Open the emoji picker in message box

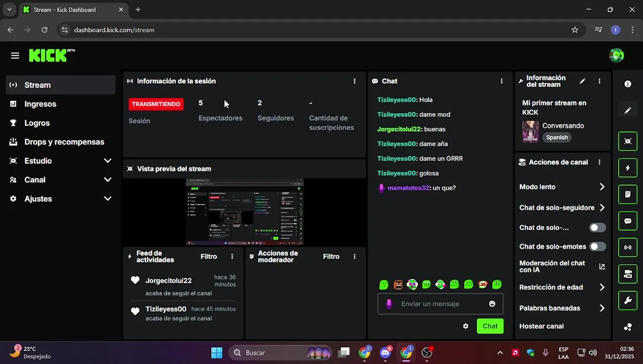click(492, 304)
